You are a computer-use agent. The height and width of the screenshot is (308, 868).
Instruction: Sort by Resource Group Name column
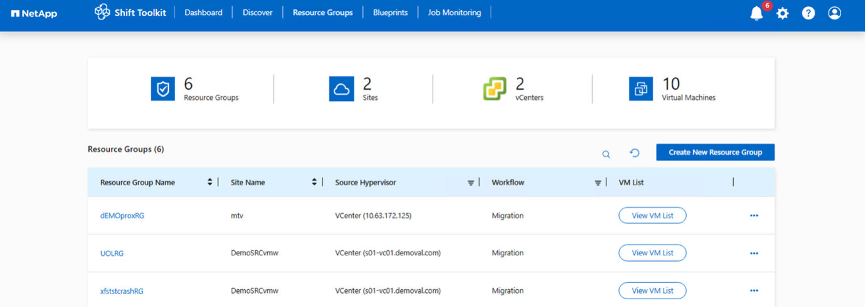click(x=211, y=183)
